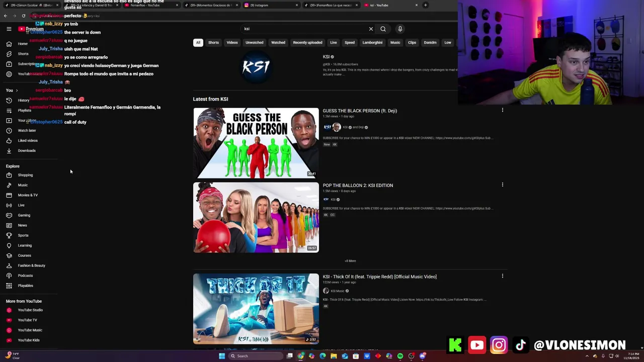
Task: Switch to the Instagram browser tab
Action: tap(272, 5)
